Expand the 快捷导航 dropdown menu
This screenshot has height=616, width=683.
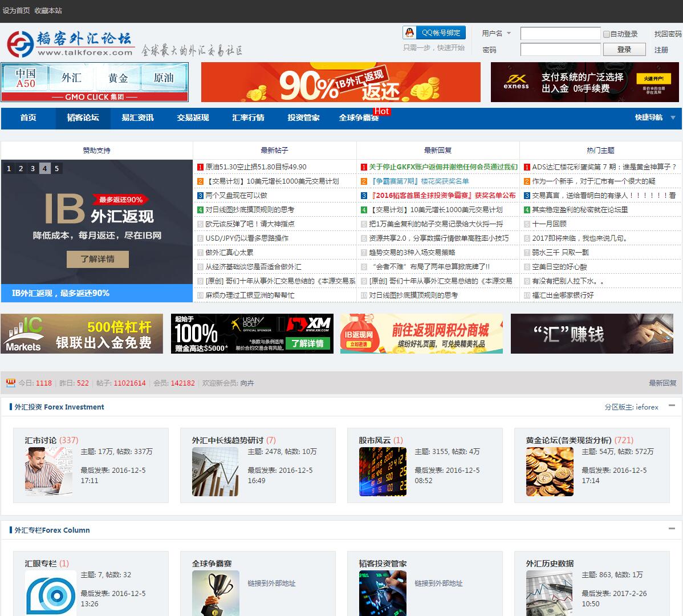coord(655,117)
